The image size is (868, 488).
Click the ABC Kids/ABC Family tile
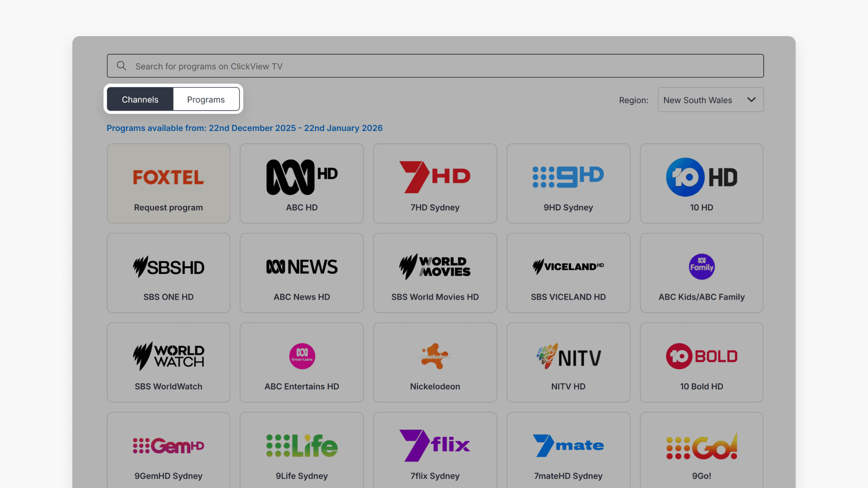point(701,272)
